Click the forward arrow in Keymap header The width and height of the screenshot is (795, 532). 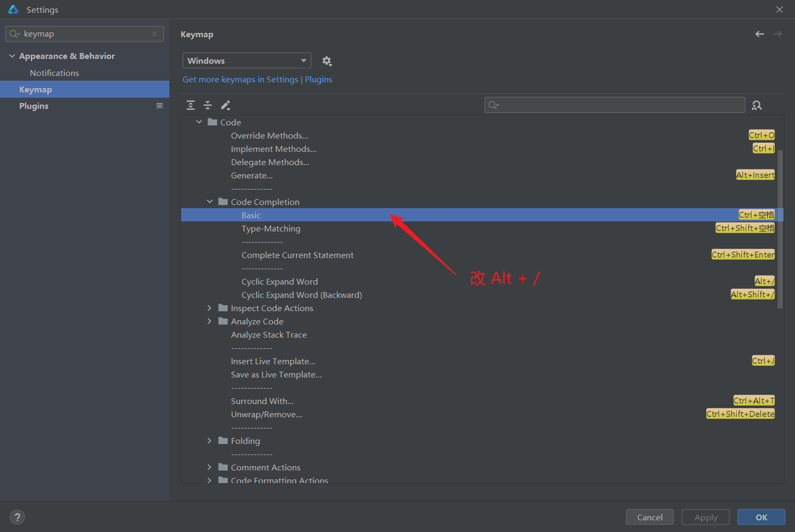[777, 34]
